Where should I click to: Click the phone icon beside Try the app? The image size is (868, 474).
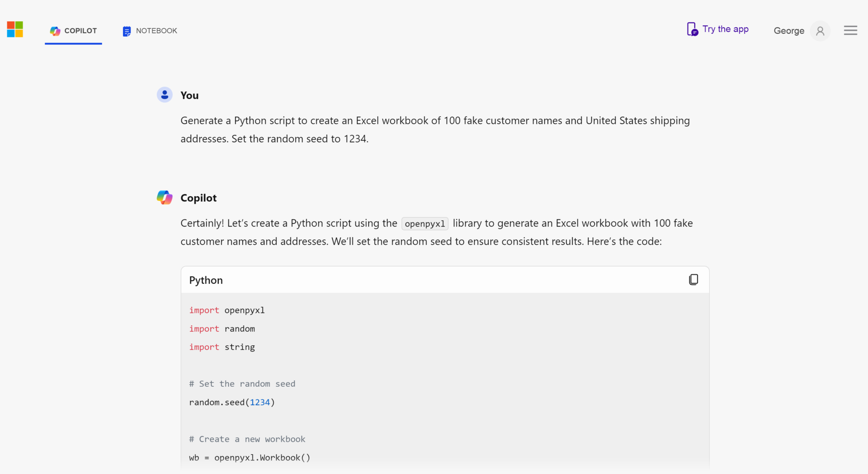[692, 29]
